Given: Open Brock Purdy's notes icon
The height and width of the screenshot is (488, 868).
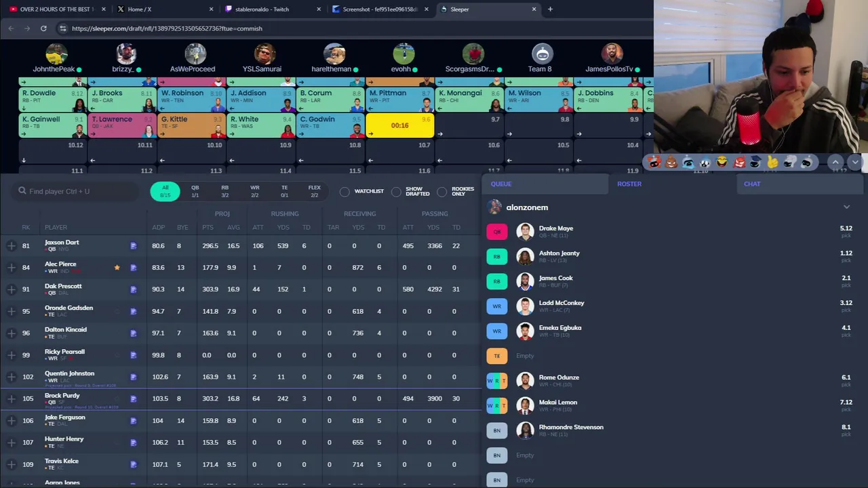Looking at the screenshot, I should coord(133,399).
